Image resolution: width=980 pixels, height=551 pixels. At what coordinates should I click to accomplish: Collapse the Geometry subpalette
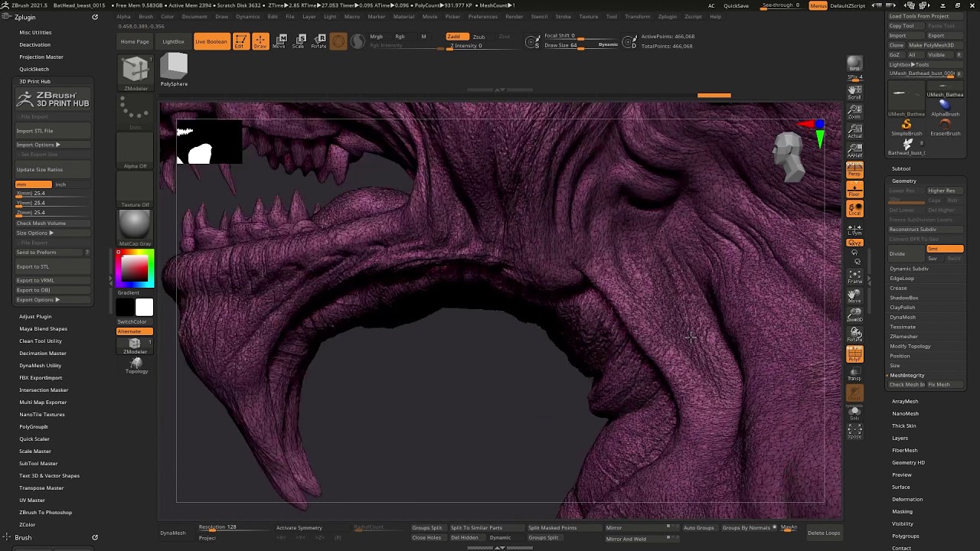click(x=903, y=181)
